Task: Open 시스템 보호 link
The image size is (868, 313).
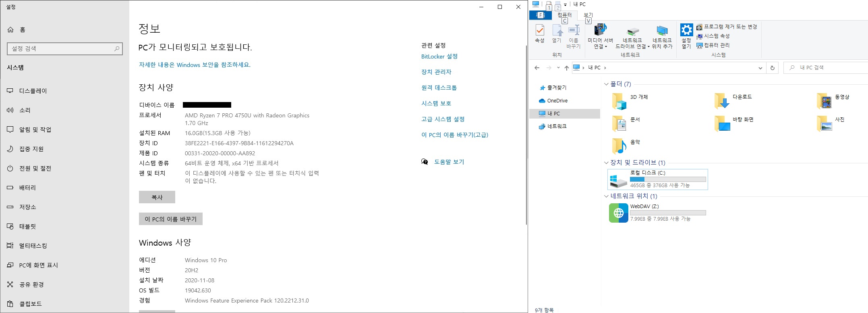Action: point(436,104)
